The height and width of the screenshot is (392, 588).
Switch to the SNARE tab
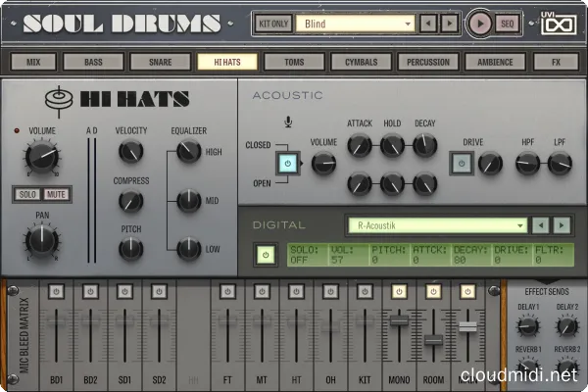coord(160,62)
